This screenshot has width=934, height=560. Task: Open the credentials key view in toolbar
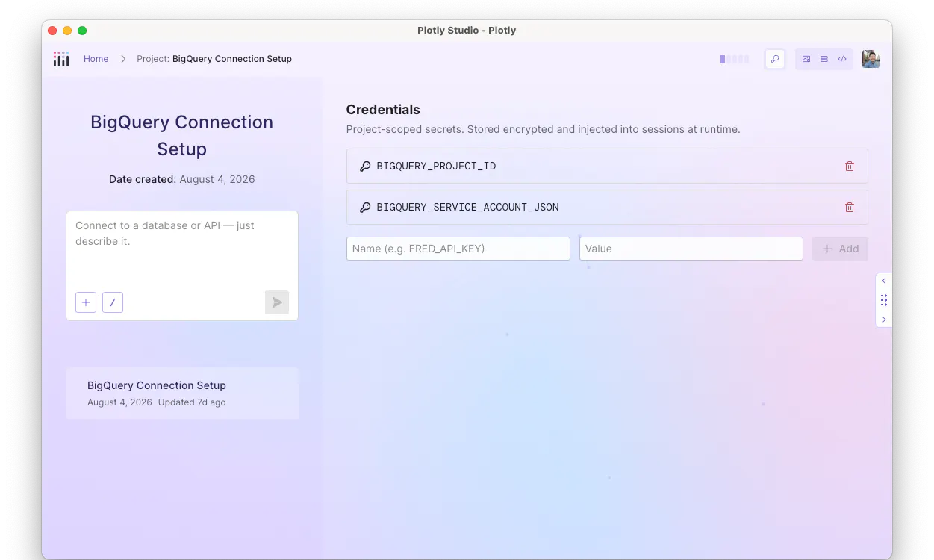[x=775, y=59]
